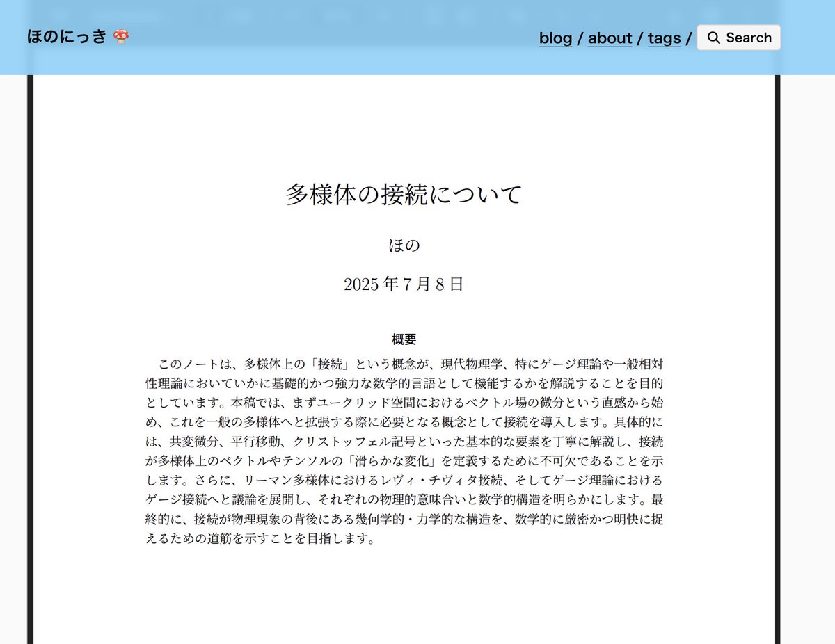
Task: Go to the blog page
Action: tap(555, 38)
